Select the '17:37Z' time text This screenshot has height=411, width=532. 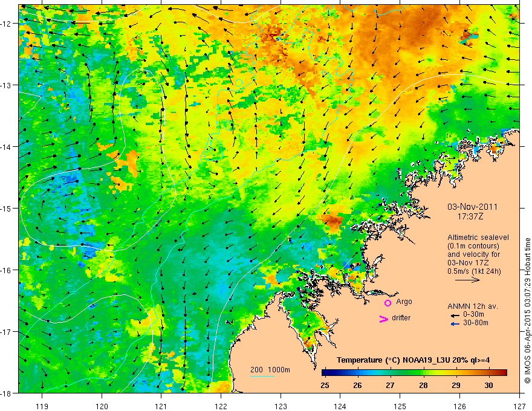point(470,216)
